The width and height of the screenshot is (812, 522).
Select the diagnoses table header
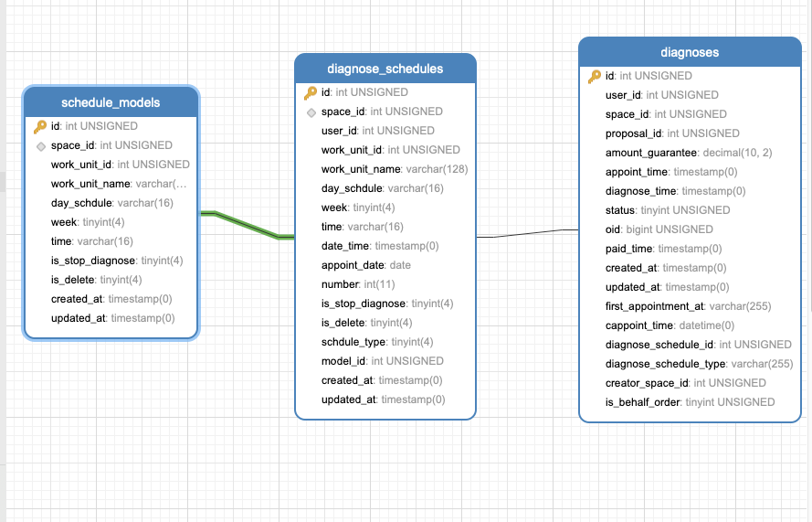click(690, 52)
